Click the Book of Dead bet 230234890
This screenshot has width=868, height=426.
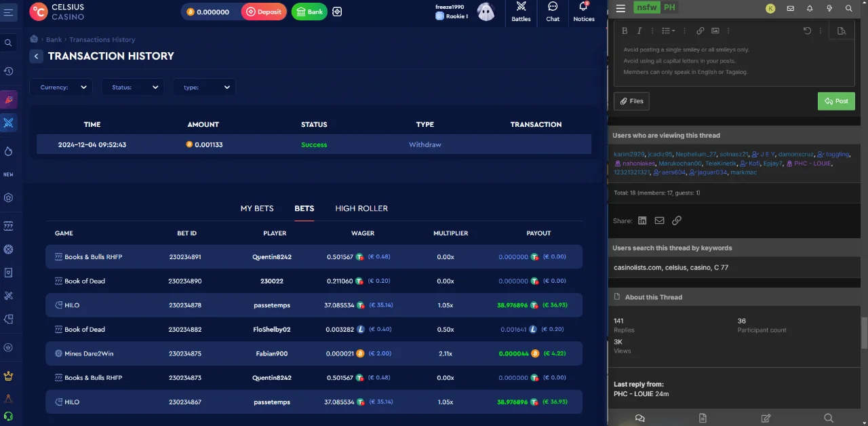click(x=314, y=281)
